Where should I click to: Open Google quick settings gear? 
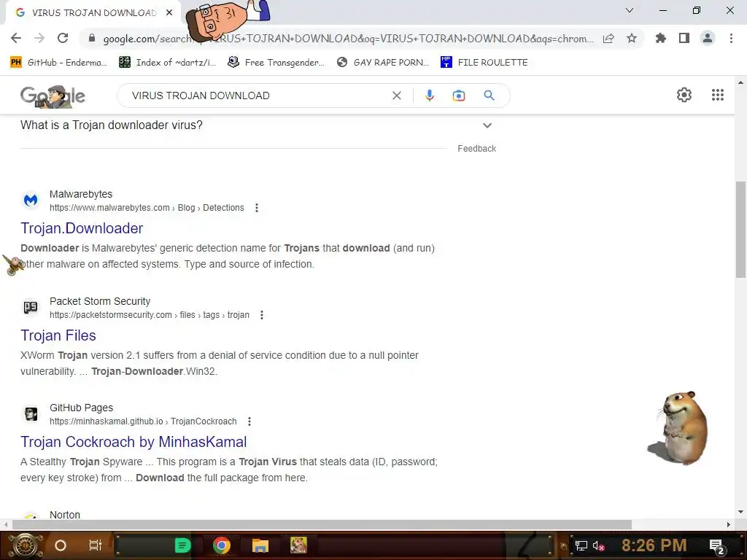click(684, 95)
